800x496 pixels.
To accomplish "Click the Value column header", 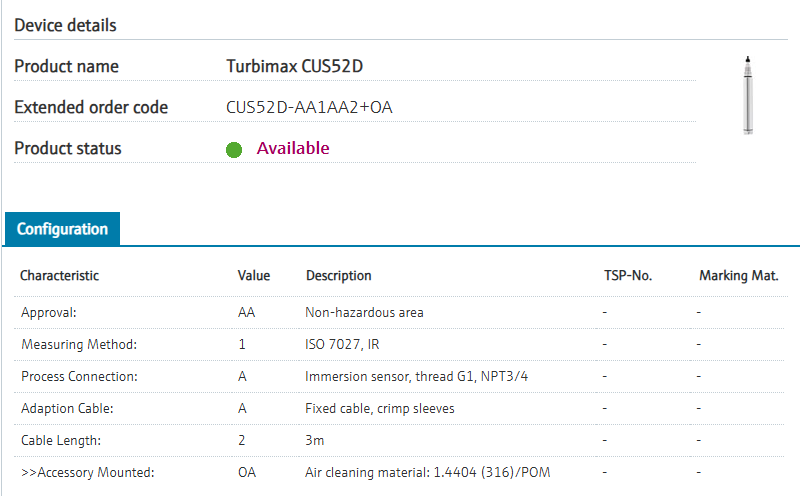I will tap(254, 275).
